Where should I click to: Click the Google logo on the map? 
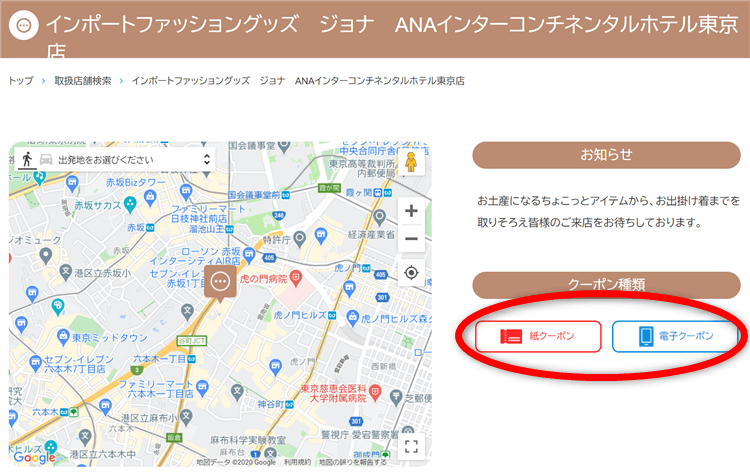click(x=35, y=457)
